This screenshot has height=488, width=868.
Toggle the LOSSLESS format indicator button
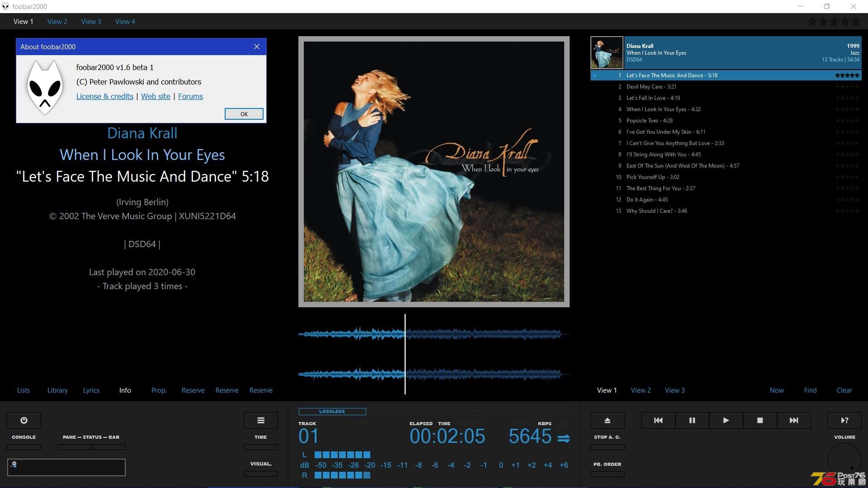[x=331, y=411]
